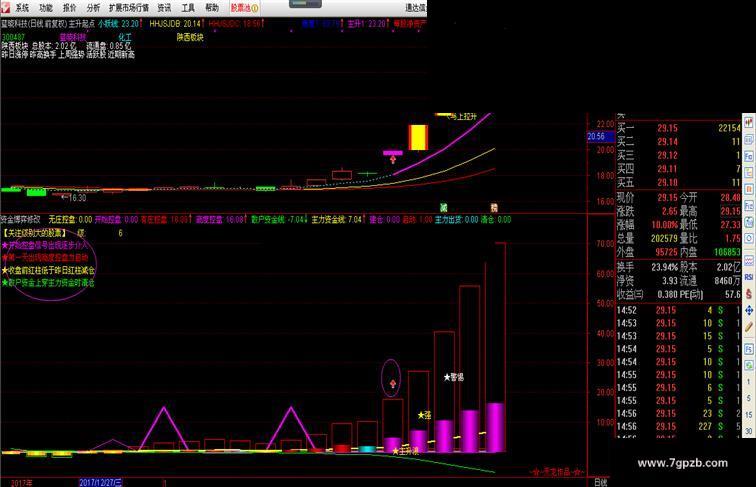Click the 买五 29.10 bid row

(679, 182)
